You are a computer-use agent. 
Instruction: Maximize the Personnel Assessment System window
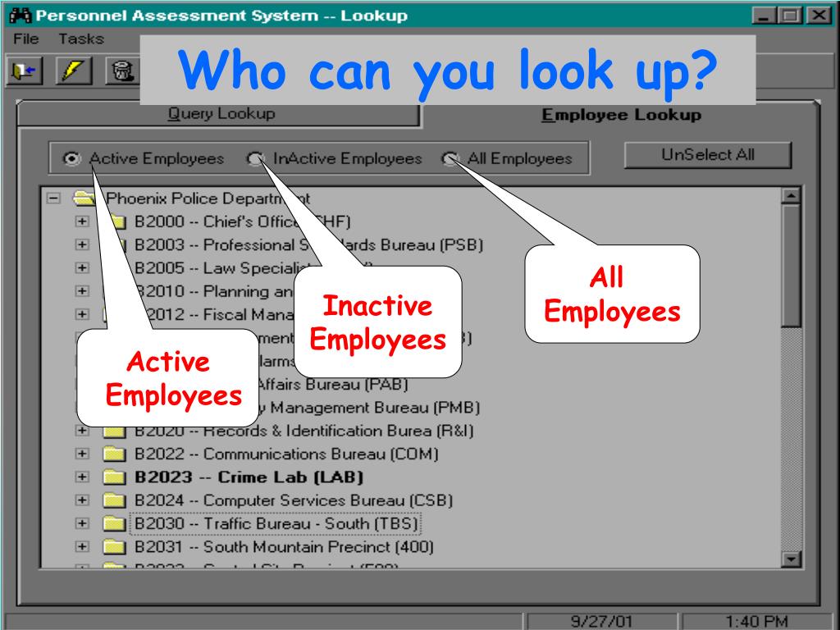point(790,15)
